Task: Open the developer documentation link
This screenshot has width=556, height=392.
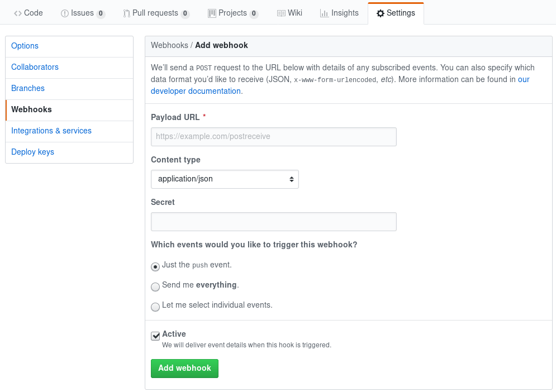Action: [196, 91]
